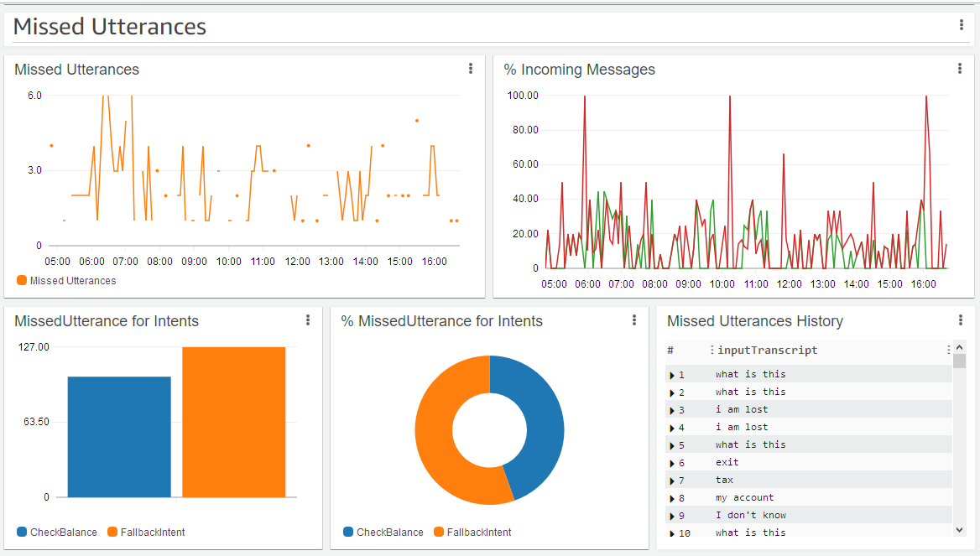Screen dimensions: 980x556
Task: Toggle FallbackIntent series in donut legend
Action: pos(472,533)
